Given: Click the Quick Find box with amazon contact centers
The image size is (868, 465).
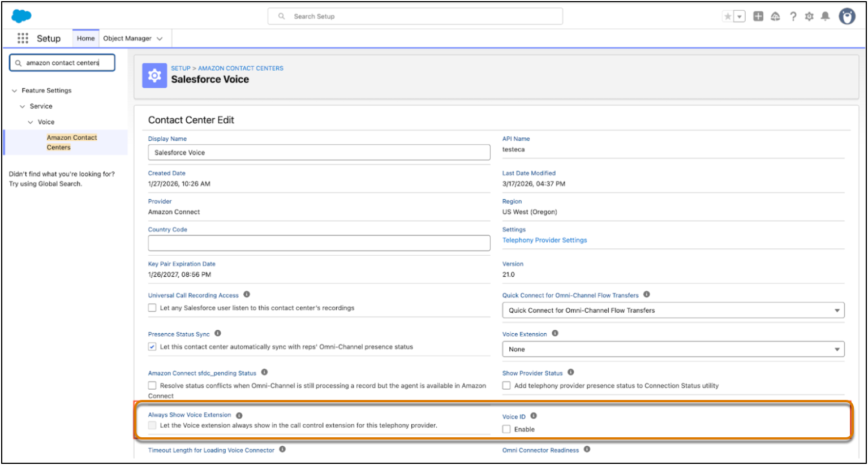Looking at the screenshot, I should (x=62, y=63).
